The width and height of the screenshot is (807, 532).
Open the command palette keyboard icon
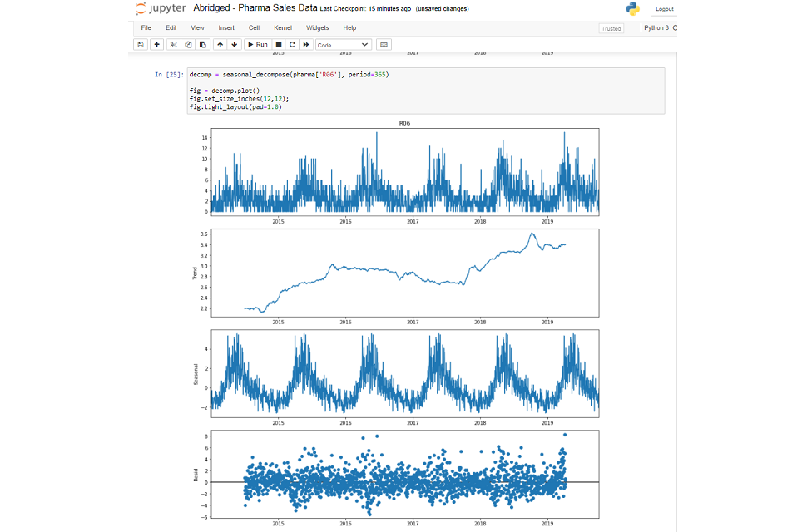click(x=384, y=45)
